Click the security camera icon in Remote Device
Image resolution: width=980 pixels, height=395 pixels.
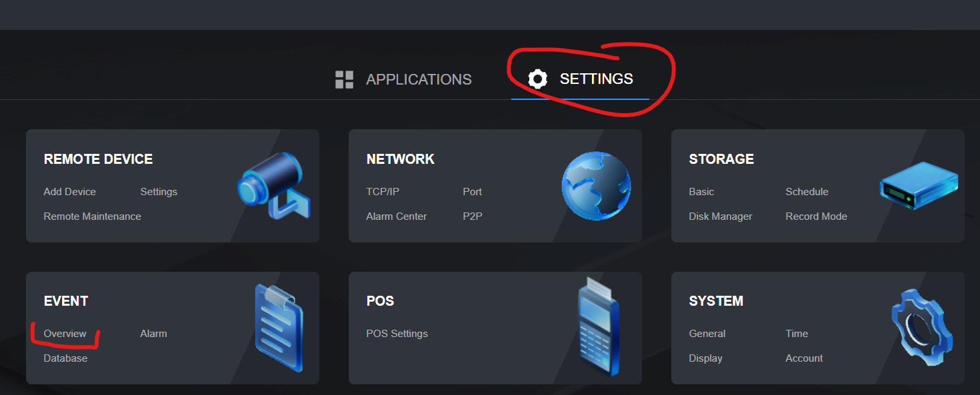(270, 185)
